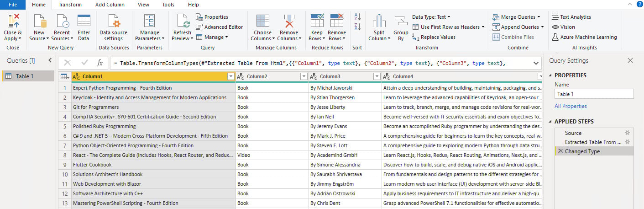Close the Query Settings pane

pyautogui.click(x=630, y=60)
